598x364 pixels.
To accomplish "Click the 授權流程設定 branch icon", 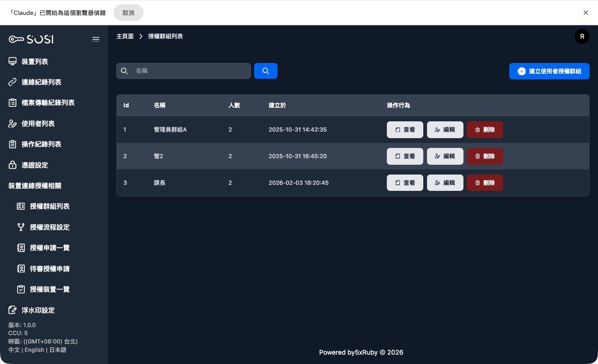I will coord(21,227).
